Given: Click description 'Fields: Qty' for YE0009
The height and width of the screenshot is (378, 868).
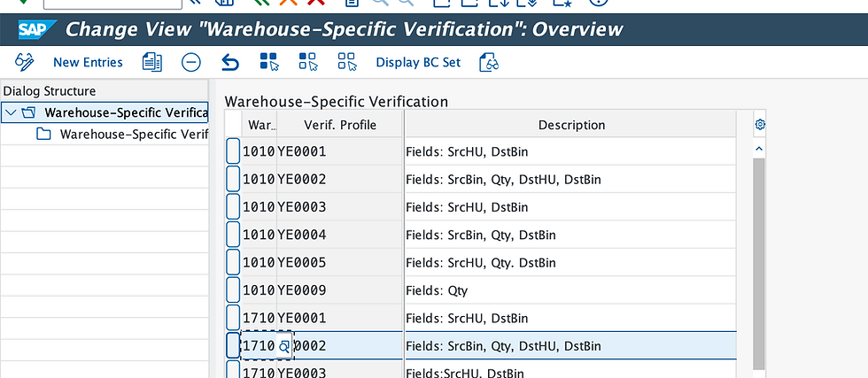Looking at the screenshot, I should click(x=570, y=290).
